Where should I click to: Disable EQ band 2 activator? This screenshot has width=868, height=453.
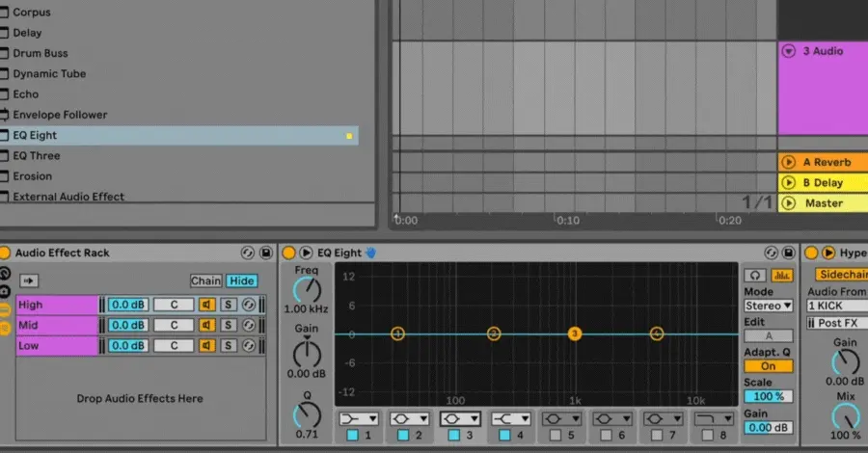click(403, 436)
